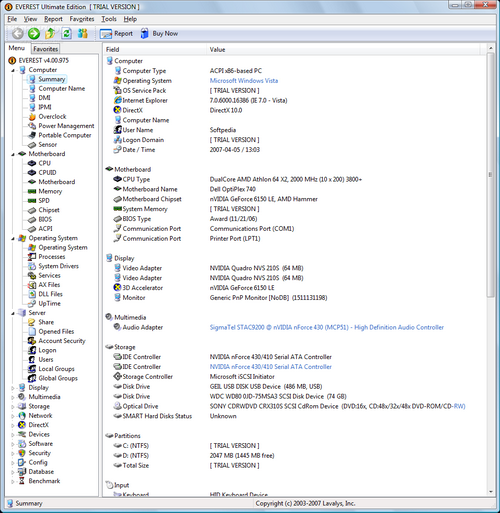Open the File menu
This screenshot has height=513, width=500.
tap(12, 19)
